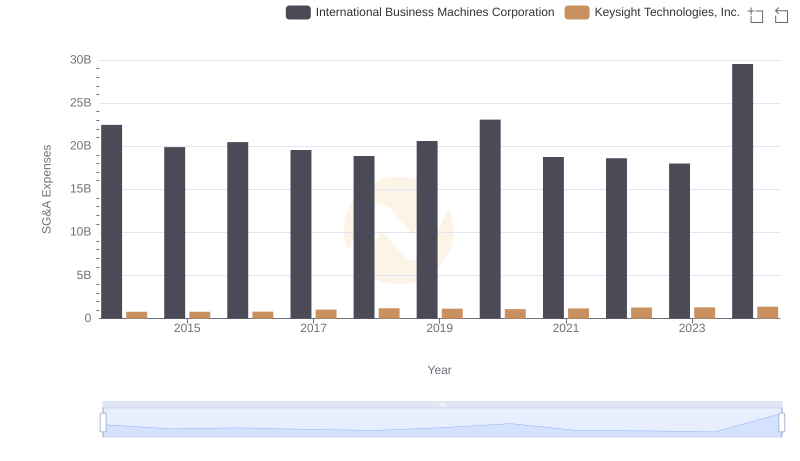800x461 pixels.
Task: Click the 2015 x-axis label
Action: pos(187,328)
